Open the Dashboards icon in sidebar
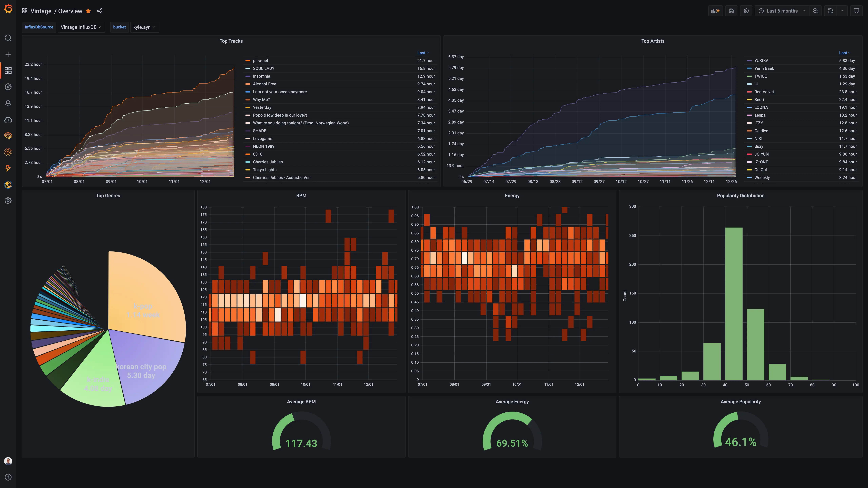The image size is (868, 488). click(8, 70)
